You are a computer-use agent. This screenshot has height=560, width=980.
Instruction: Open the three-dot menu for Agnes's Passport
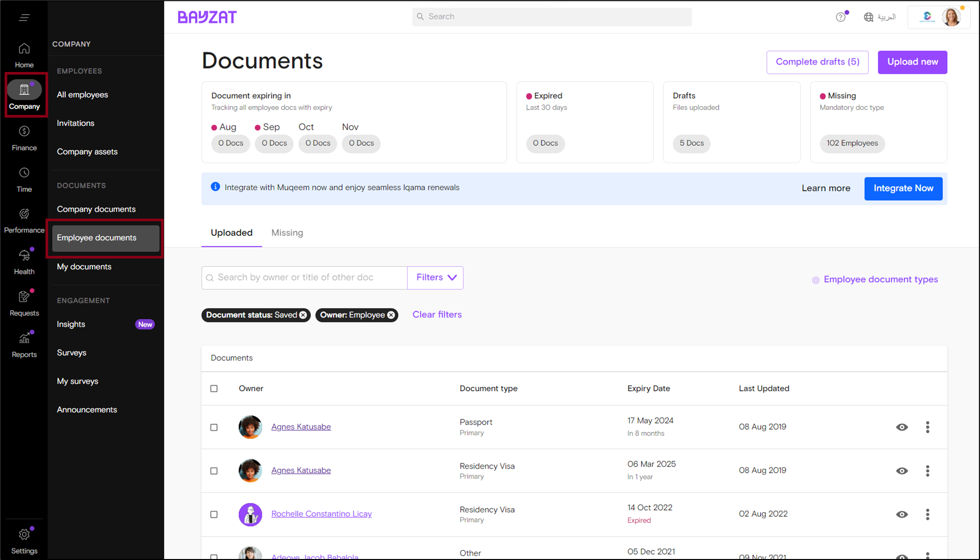[927, 427]
